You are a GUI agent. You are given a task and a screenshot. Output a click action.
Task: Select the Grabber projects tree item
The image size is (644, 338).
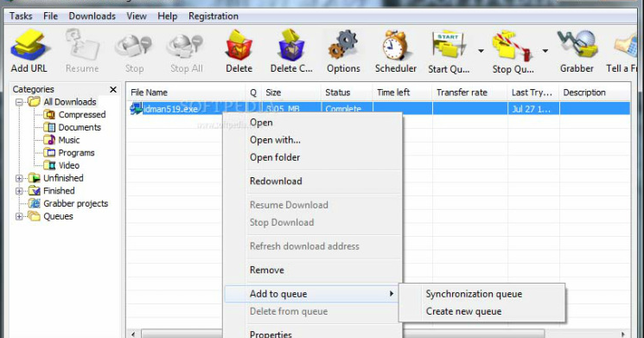coord(67,204)
